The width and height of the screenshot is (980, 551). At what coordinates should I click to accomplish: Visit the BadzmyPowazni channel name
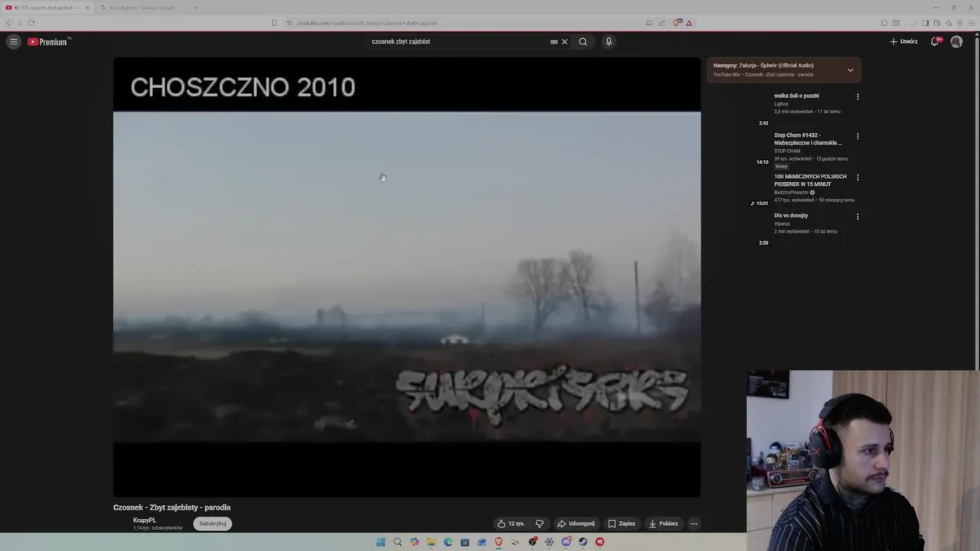click(x=792, y=192)
